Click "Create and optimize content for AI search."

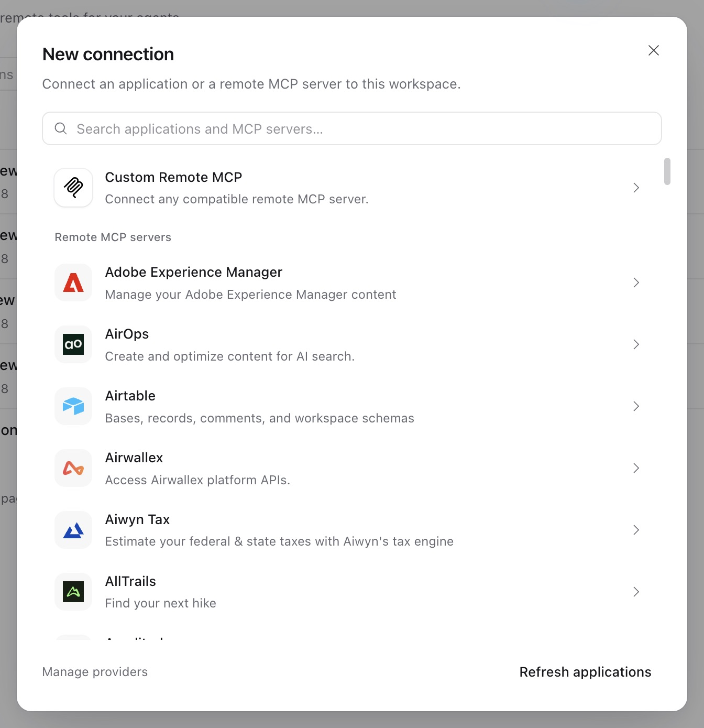[x=230, y=356]
